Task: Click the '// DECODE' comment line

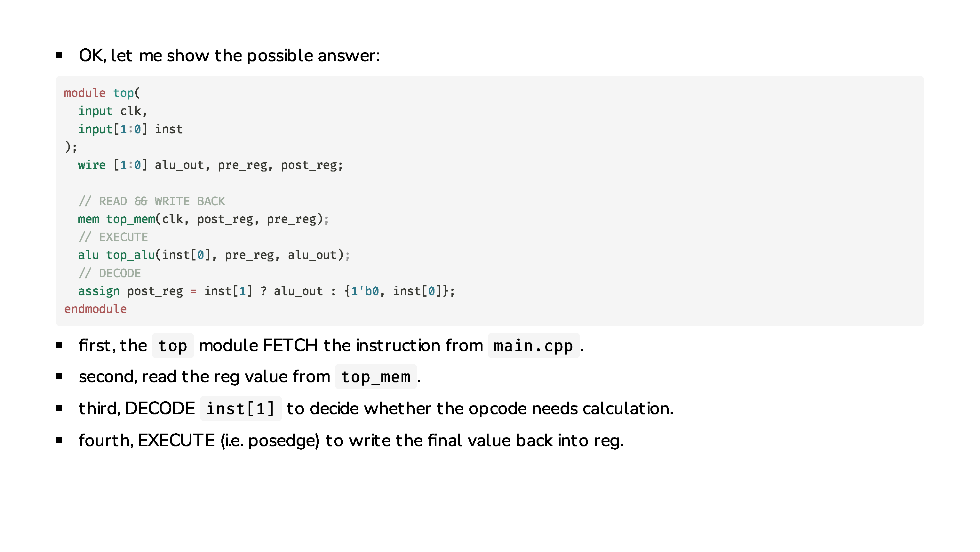Action: pyautogui.click(x=109, y=273)
